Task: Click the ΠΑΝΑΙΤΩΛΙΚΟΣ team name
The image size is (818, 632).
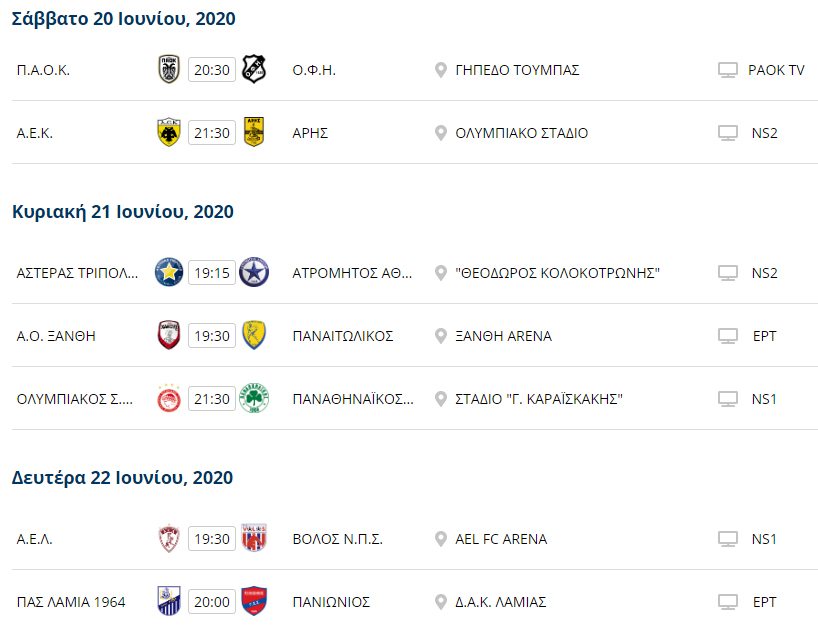Action: tap(343, 336)
